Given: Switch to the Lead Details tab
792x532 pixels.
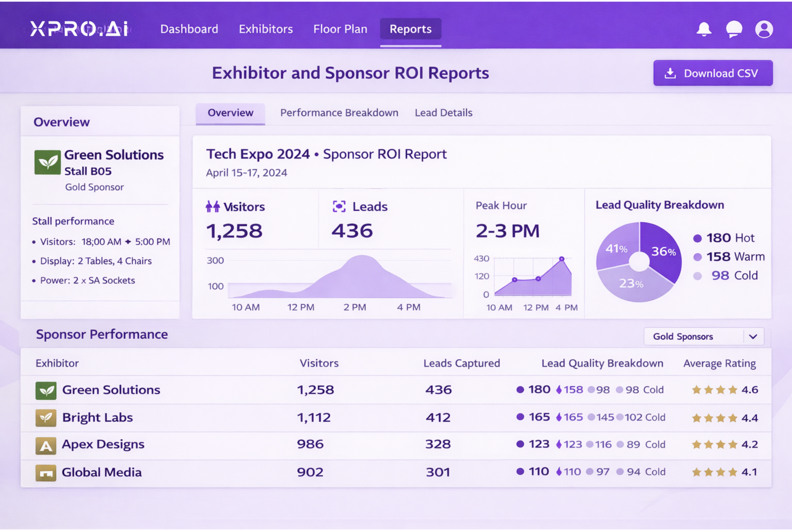Looking at the screenshot, I should [x=443, y=113].
